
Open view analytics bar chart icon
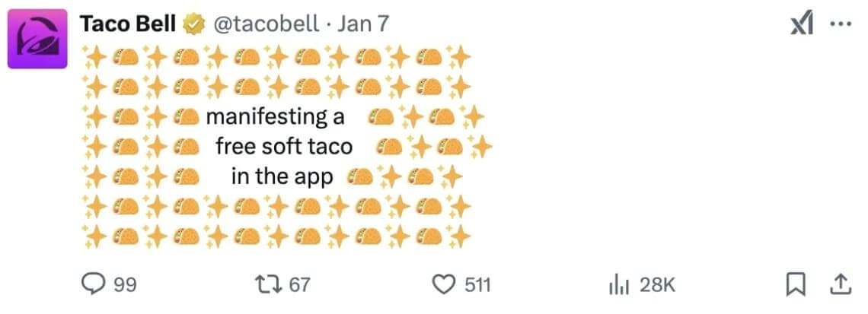click(617, 284)
